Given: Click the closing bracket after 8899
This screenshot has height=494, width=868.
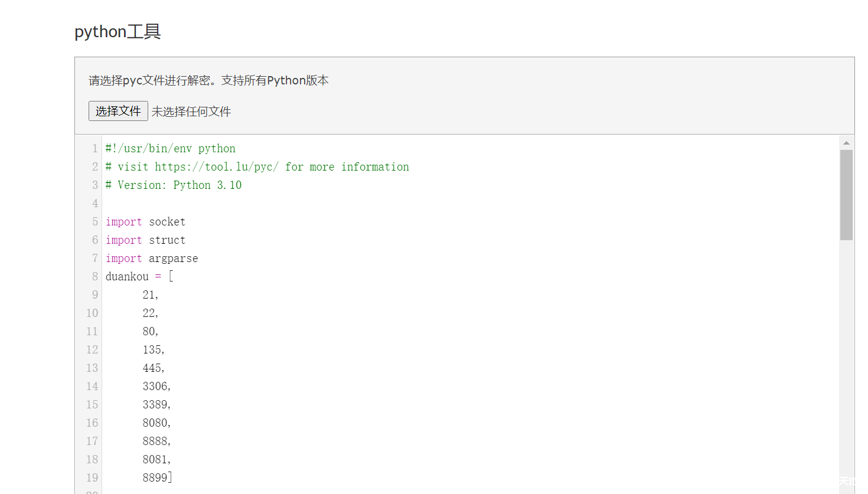Looking at the screenshot, I should tap(170, 477).
